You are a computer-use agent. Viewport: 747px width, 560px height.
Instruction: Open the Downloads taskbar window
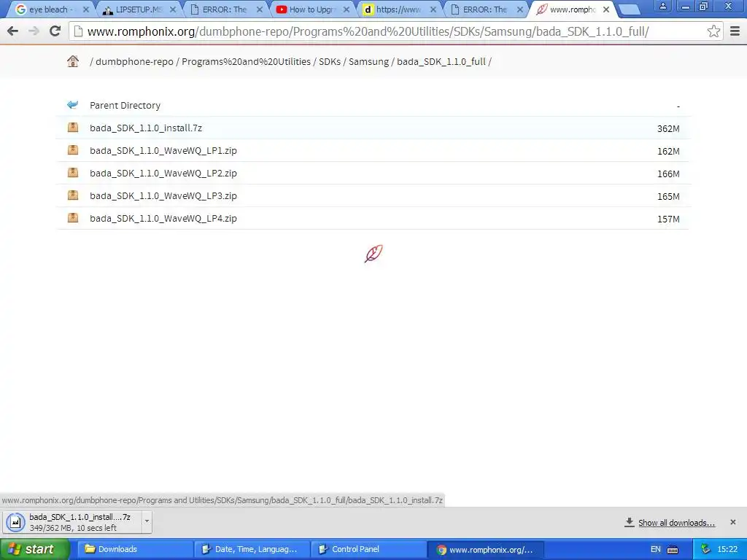136,550
